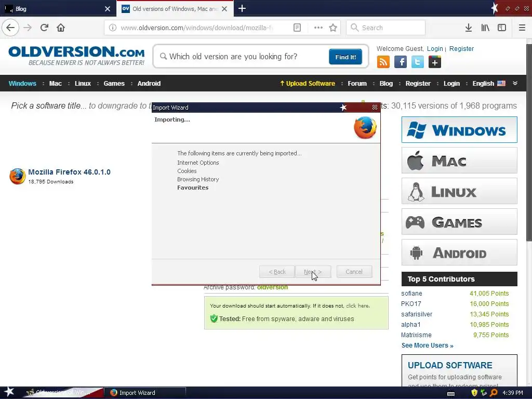
Task: Open the English language selector
Action: pos(489,84)
